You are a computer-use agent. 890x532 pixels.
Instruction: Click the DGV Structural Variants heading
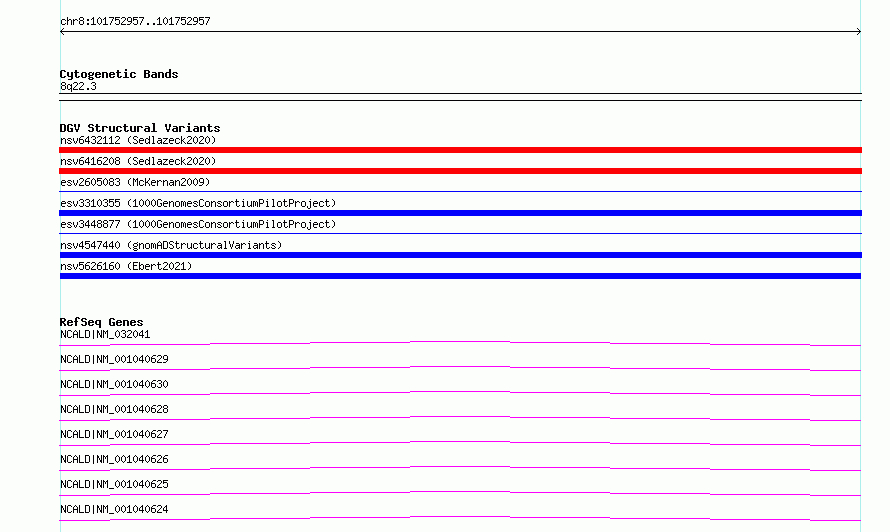click(x=140, y=128)
